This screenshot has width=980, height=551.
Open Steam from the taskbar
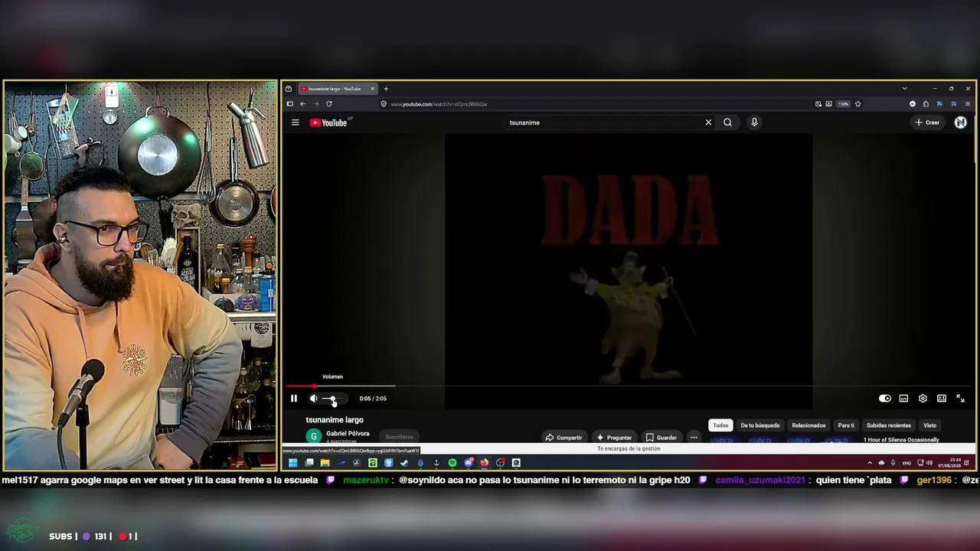click(x=404, y=463)
